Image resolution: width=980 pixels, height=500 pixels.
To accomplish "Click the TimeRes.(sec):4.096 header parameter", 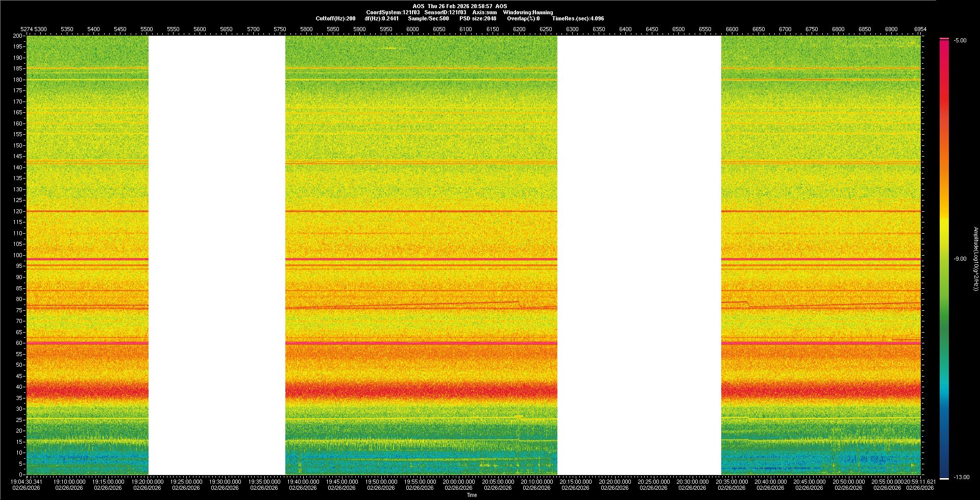I will pyautogui.click(x=578, y=18).
